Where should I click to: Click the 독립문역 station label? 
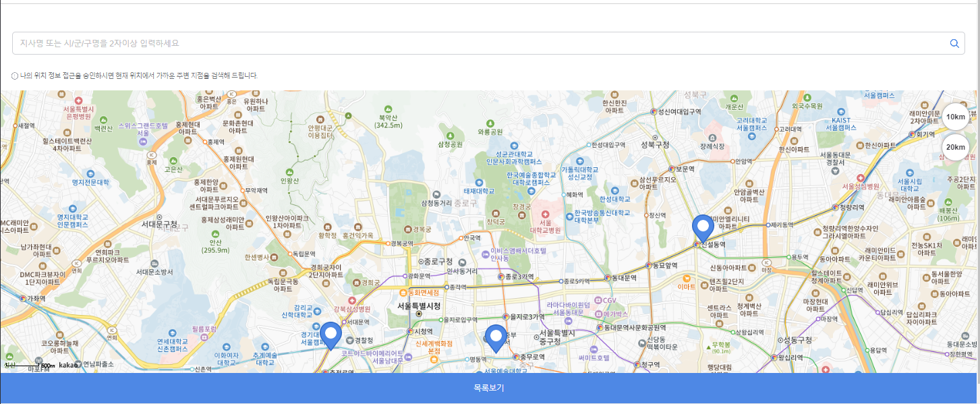point(304,254)
